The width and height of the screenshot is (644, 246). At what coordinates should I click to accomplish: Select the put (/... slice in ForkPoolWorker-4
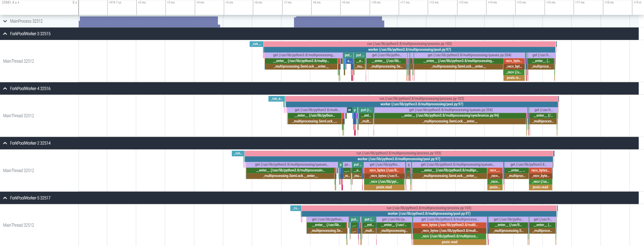point(366,110)
